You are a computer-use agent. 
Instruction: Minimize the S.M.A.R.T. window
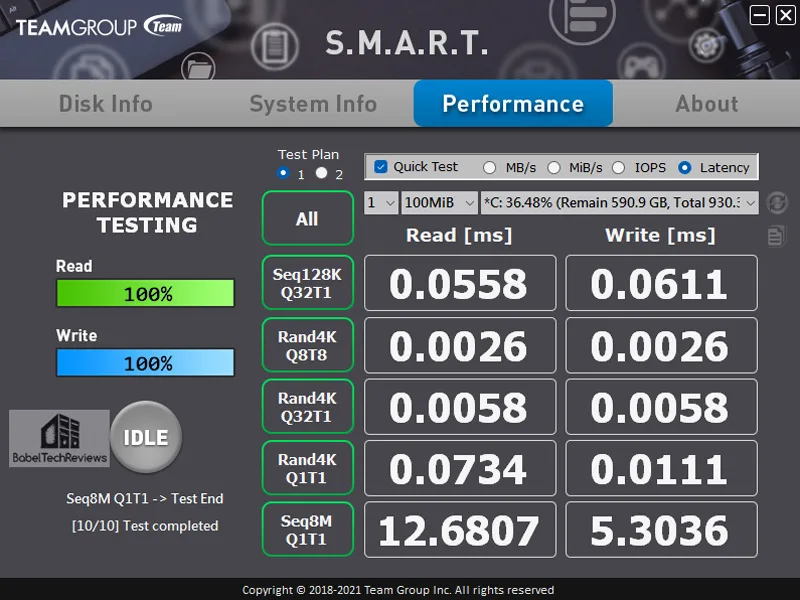(x=760, y=15)
